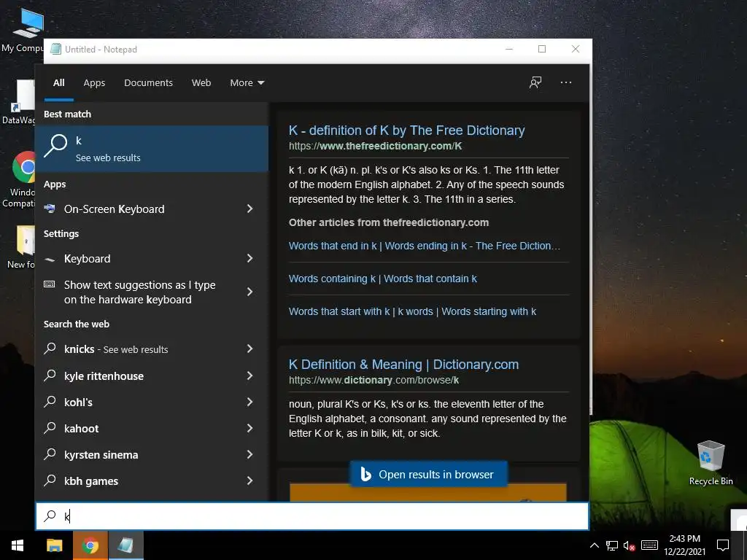
Task: Open the touch keyboard tray icon
Action: click(x=649, y=545)
